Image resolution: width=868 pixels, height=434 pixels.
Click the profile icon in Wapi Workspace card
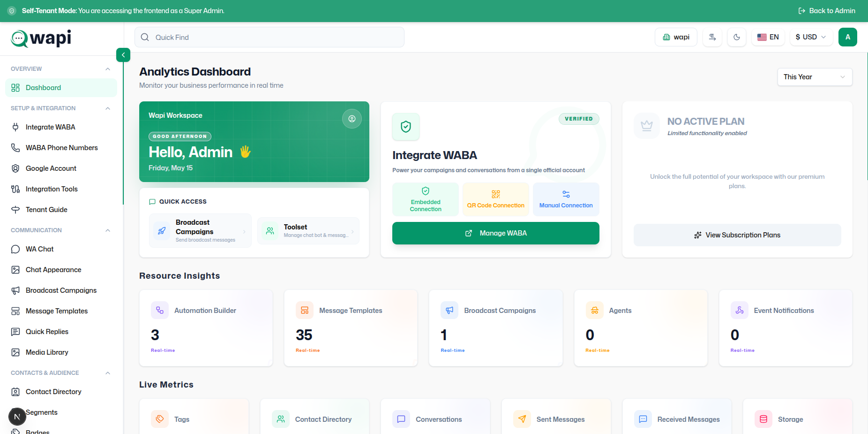(352, 119)
